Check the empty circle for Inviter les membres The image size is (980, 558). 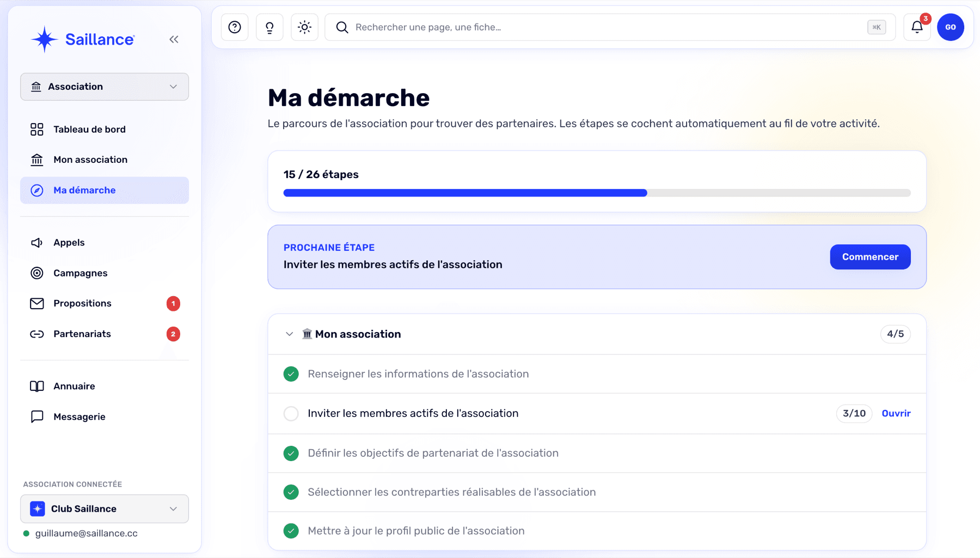coord(291,414)
